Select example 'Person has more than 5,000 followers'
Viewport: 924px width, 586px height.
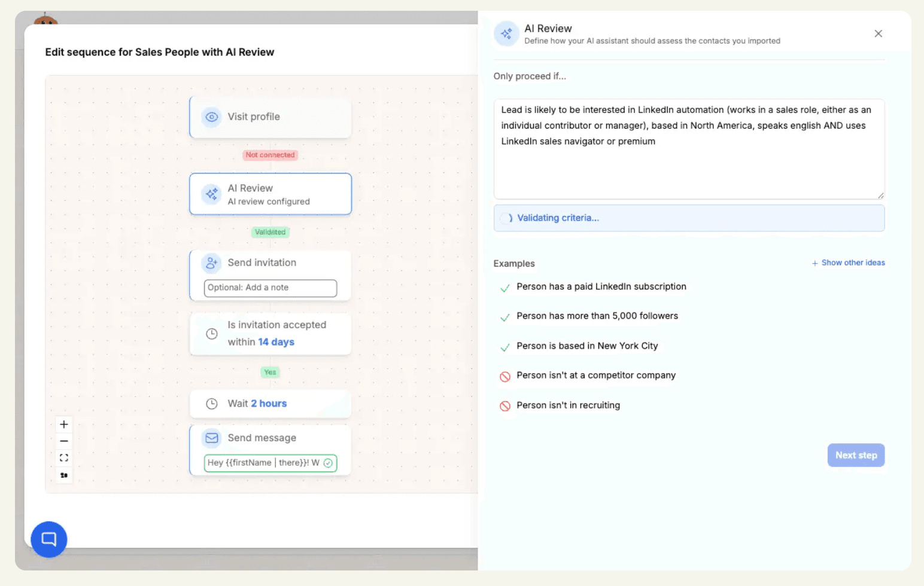point(597,316)
